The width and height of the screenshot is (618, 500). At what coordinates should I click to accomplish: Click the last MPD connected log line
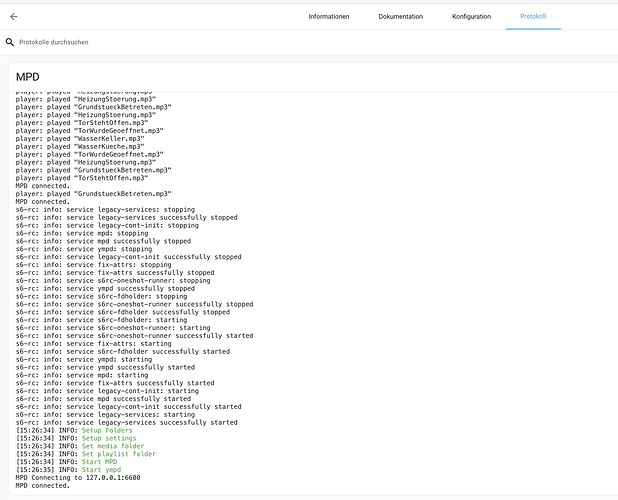pos(42,486)
